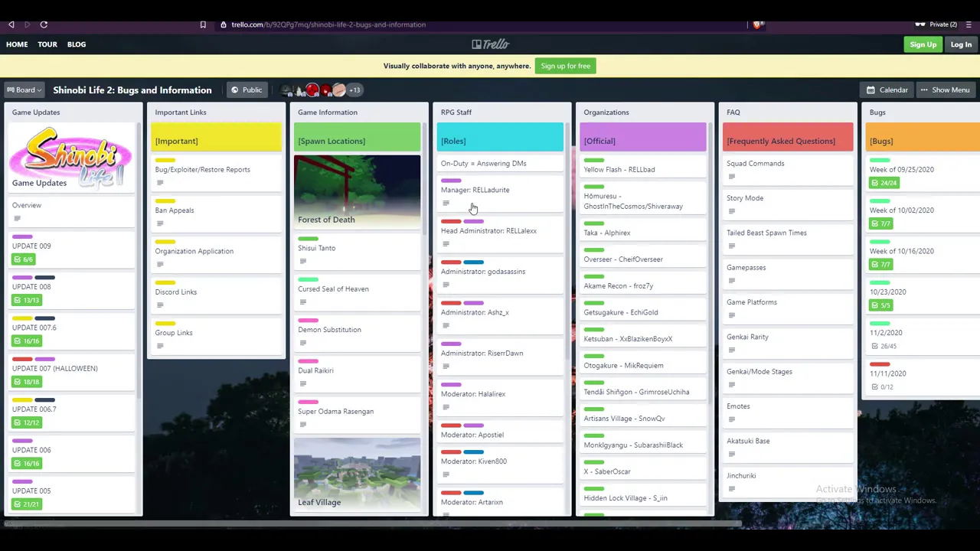This screenshot has height=551, width=980.
Task: Open Moderator: Halalirex card
Action: tap(501, 396)
